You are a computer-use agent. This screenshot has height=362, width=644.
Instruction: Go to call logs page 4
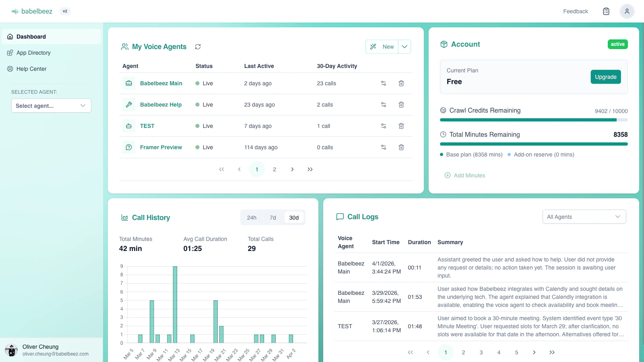point(499,352)
